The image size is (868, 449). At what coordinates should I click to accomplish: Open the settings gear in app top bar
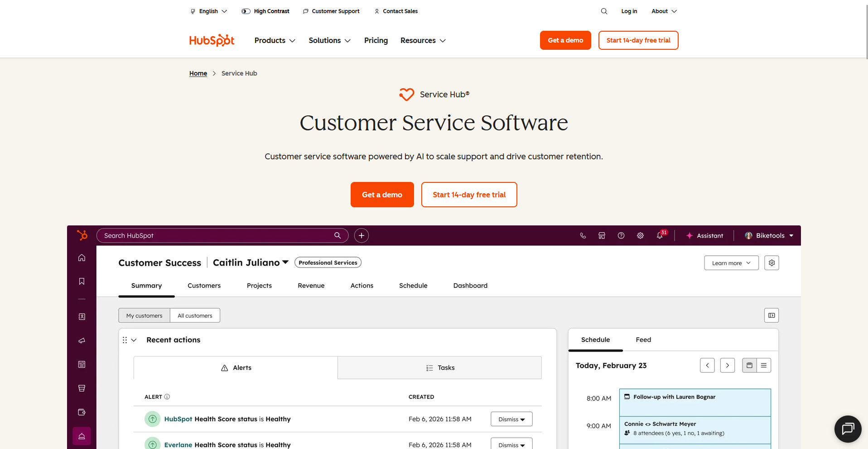pos(640,235)
